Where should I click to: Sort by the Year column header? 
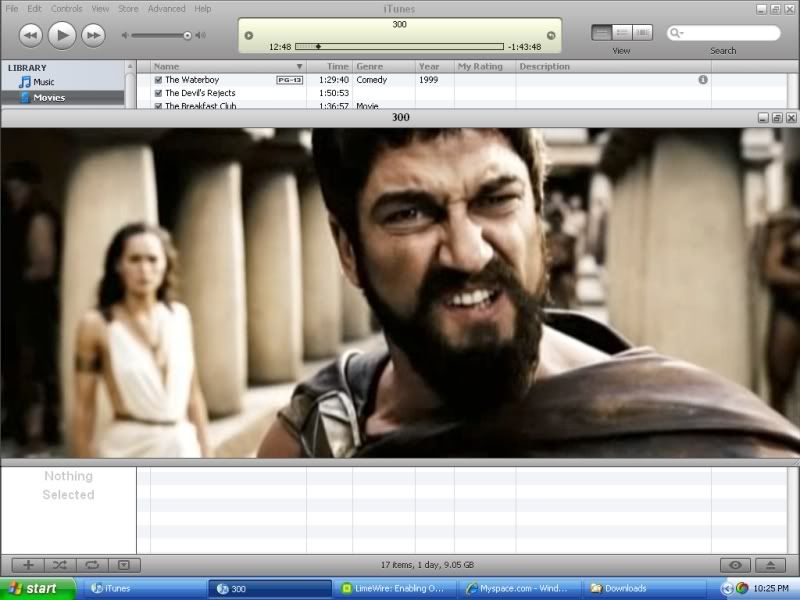tap(435, 67)
